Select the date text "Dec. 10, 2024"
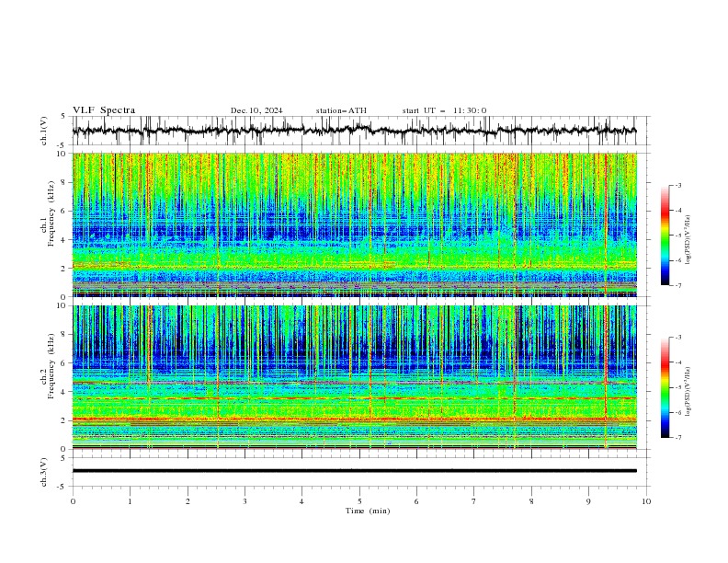This screenshot has height=563, width=728. (256, 110)
